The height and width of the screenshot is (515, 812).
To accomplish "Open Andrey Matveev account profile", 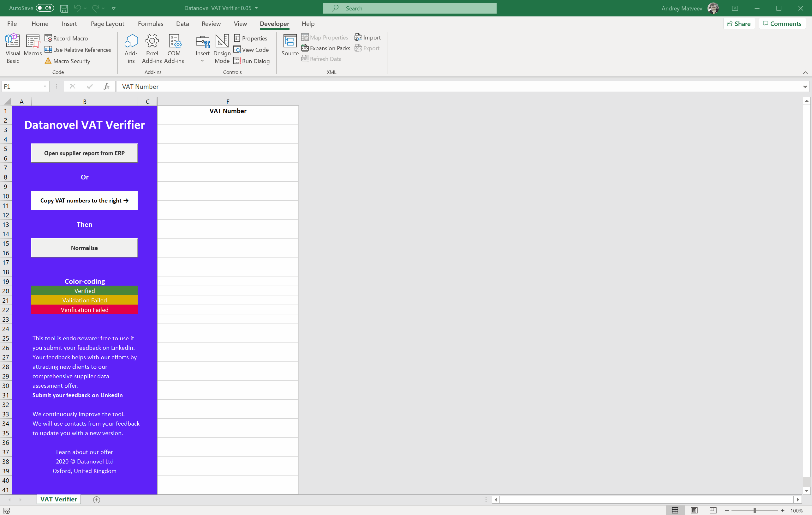I will point(690,8).
